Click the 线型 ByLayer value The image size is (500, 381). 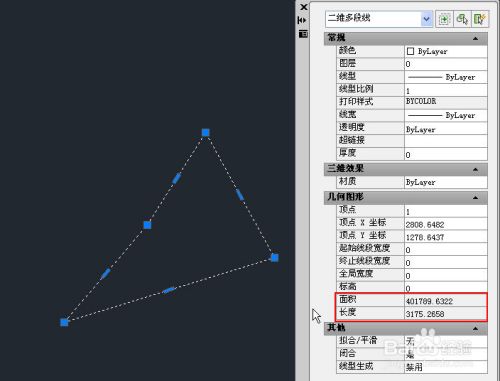click(446, 77)
